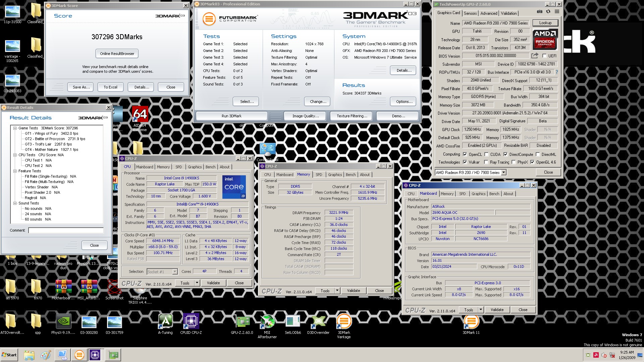The image size is (644, 362).
Task: Open Bench tab in CPU-Z Mainboard window
Action: 494,194
